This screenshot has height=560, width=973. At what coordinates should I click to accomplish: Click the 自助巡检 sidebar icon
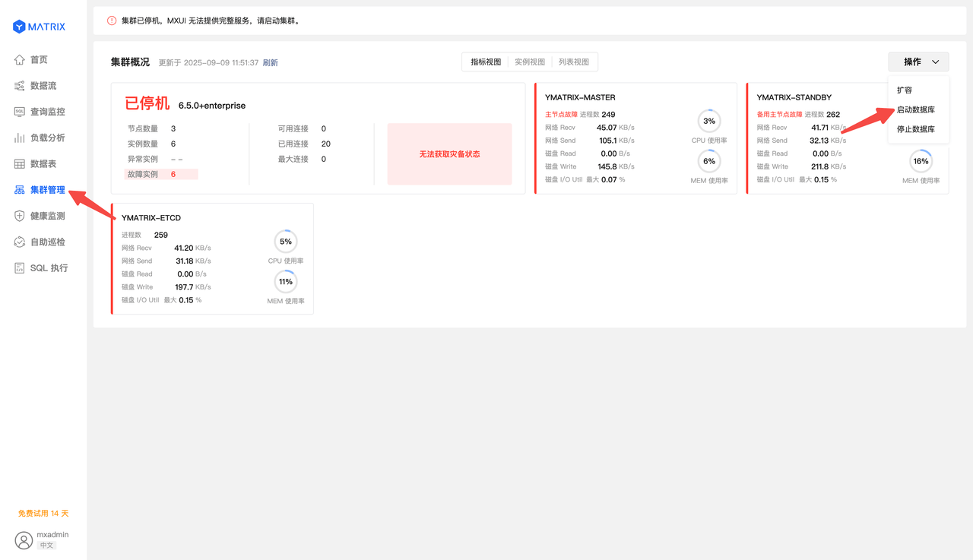tap(20, 242)
